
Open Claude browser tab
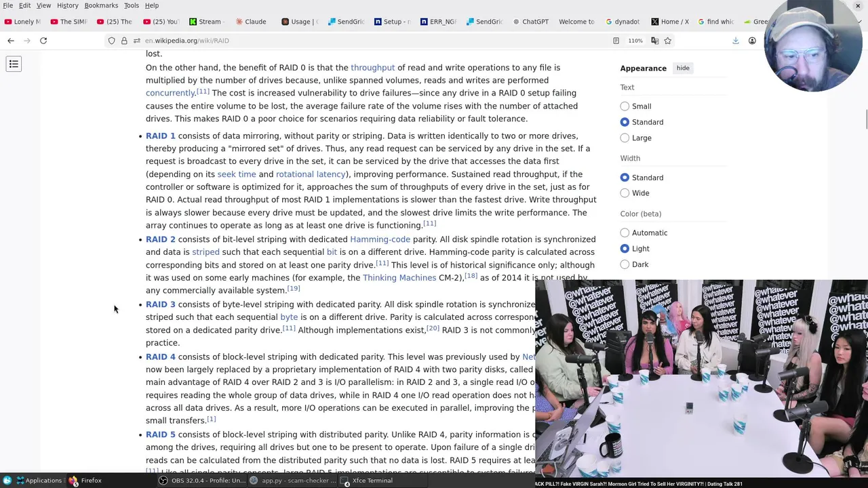tap(250, 22)
